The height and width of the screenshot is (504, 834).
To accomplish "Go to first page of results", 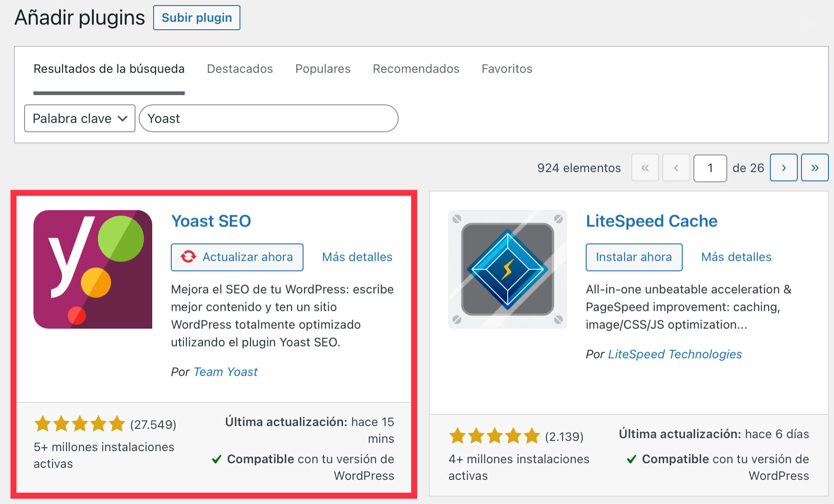I will pyautogui.click(x=645, y=168).
